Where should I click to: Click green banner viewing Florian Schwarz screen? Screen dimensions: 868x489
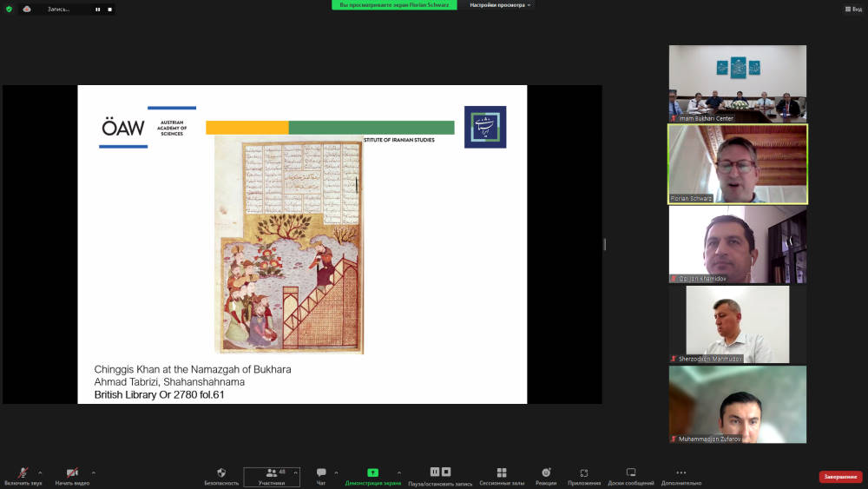394,5
